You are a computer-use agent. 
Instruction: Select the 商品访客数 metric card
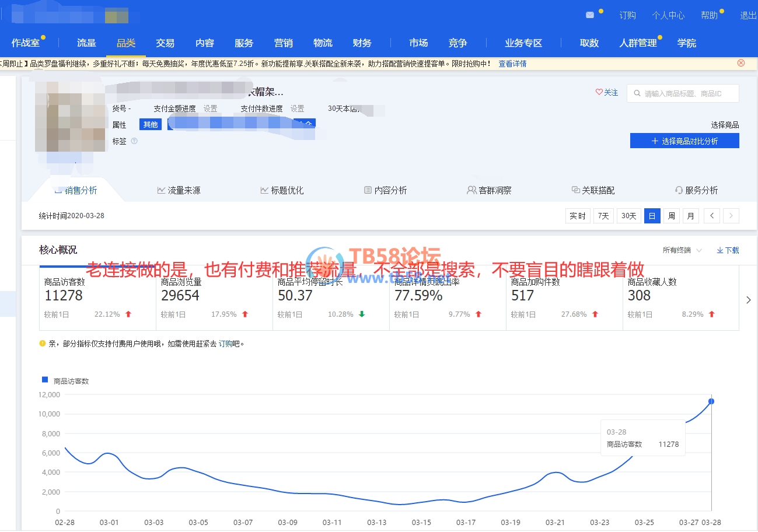click(97, 297)
